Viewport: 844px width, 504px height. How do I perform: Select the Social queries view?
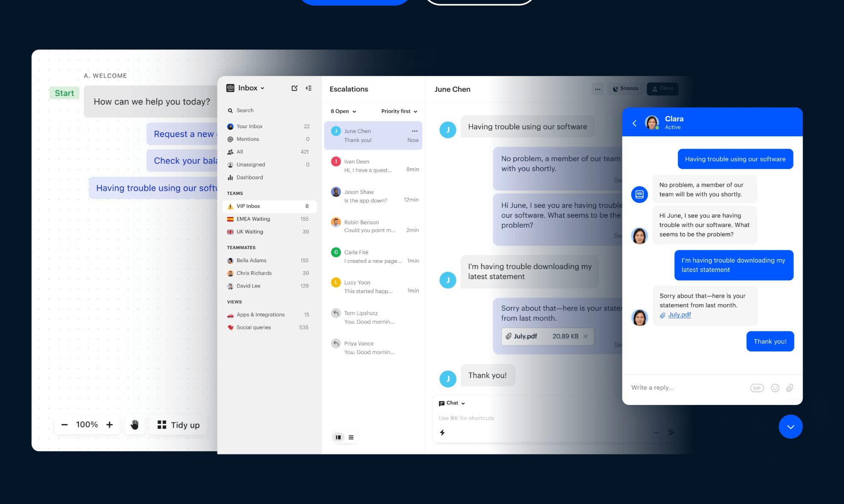pos(253,327)
